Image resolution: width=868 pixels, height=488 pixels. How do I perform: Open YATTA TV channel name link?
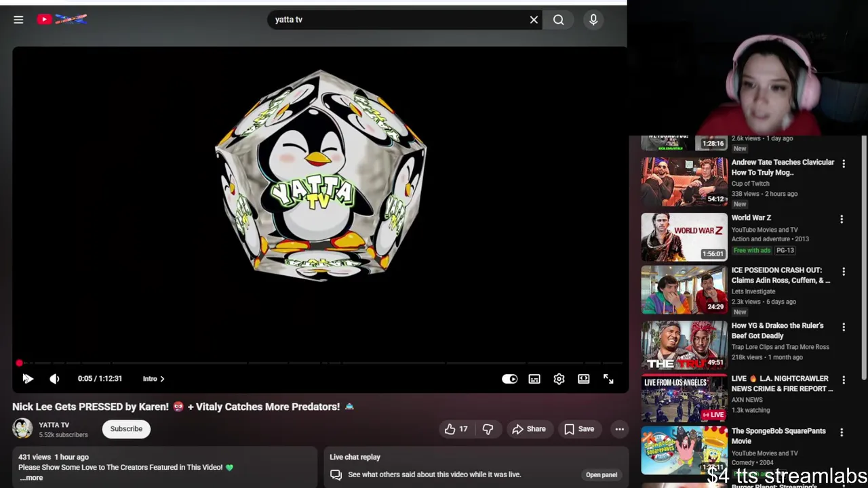pos(54,425)
